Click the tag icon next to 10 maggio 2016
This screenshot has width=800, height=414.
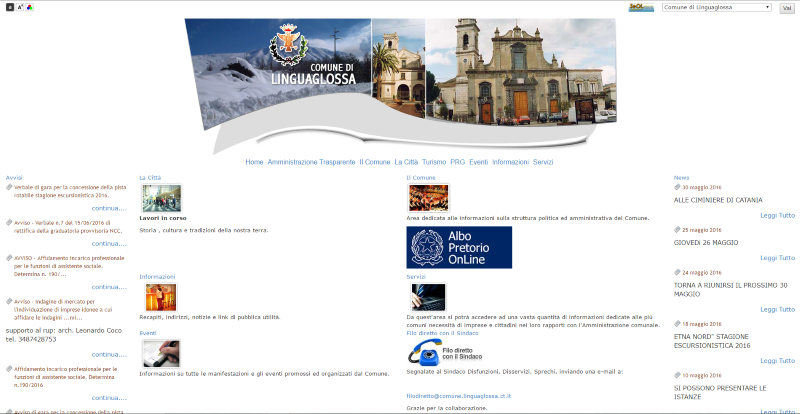pyautogui.click(x=677, y=375)
